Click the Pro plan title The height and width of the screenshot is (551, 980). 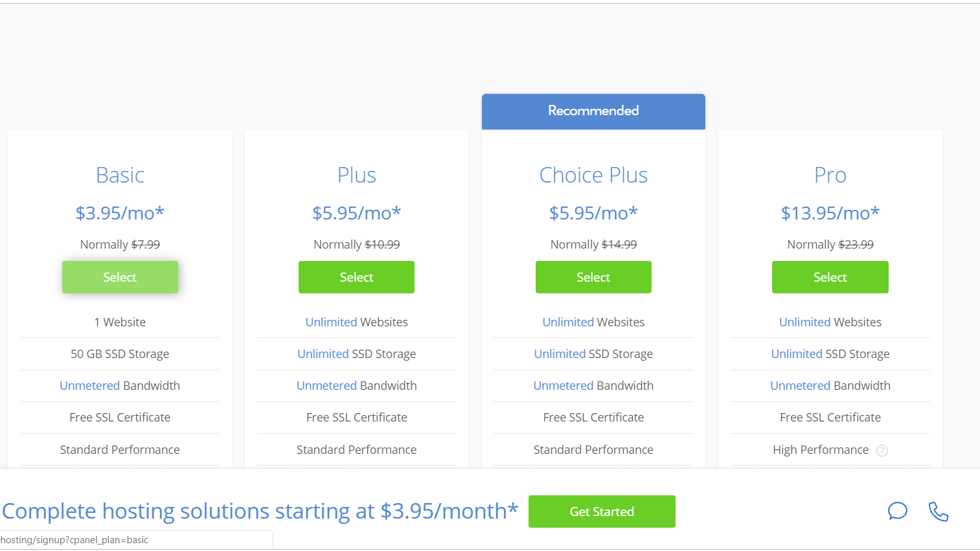click(x=830, y=175)
